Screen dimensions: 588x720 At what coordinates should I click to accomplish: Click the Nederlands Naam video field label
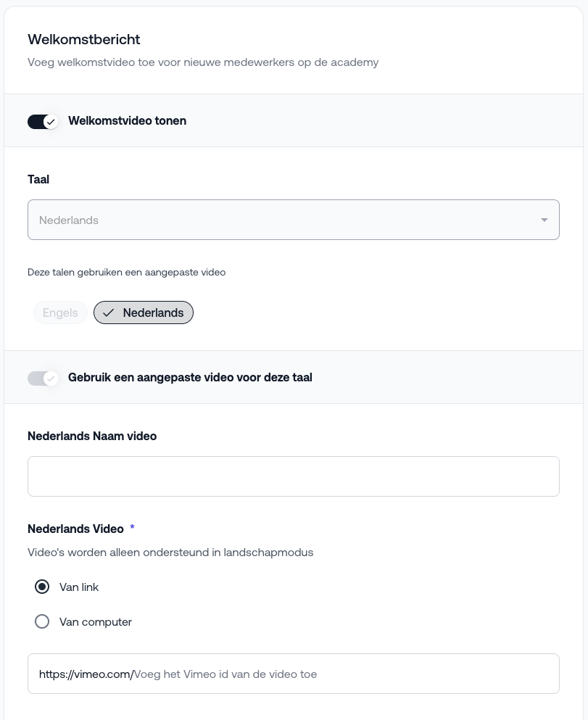(92, 436)
